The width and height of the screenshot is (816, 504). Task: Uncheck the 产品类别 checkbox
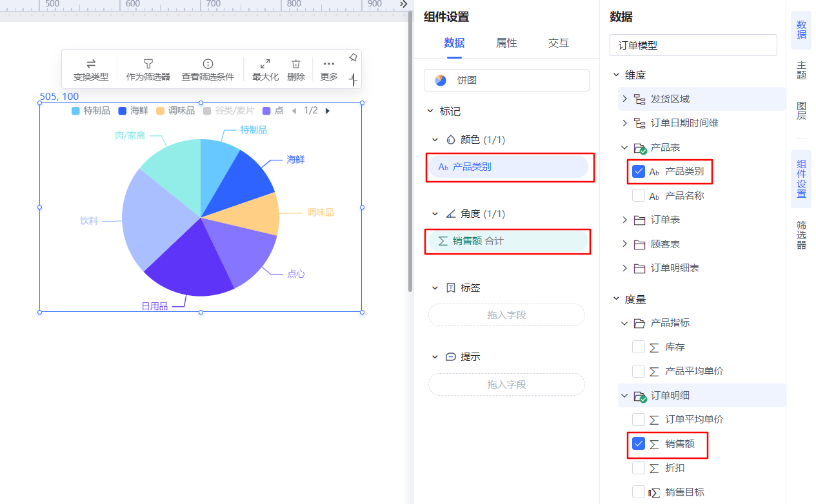(x=639, y=171)
